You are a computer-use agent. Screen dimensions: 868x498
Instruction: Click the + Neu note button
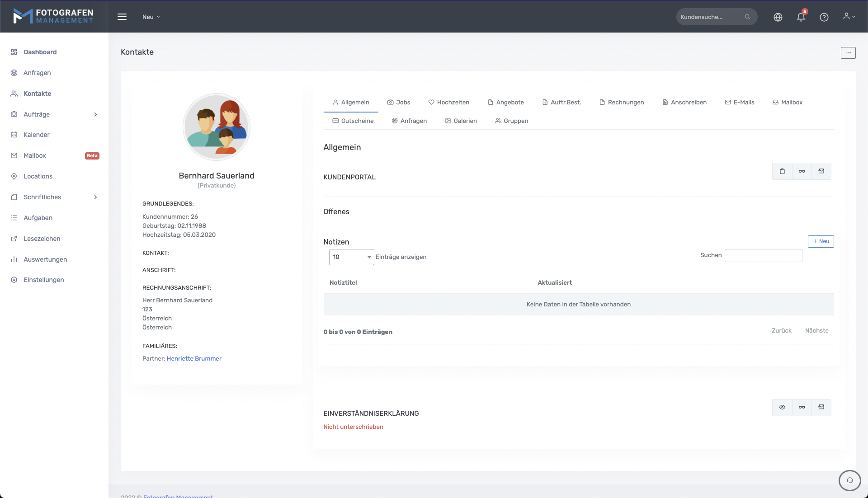821,241
